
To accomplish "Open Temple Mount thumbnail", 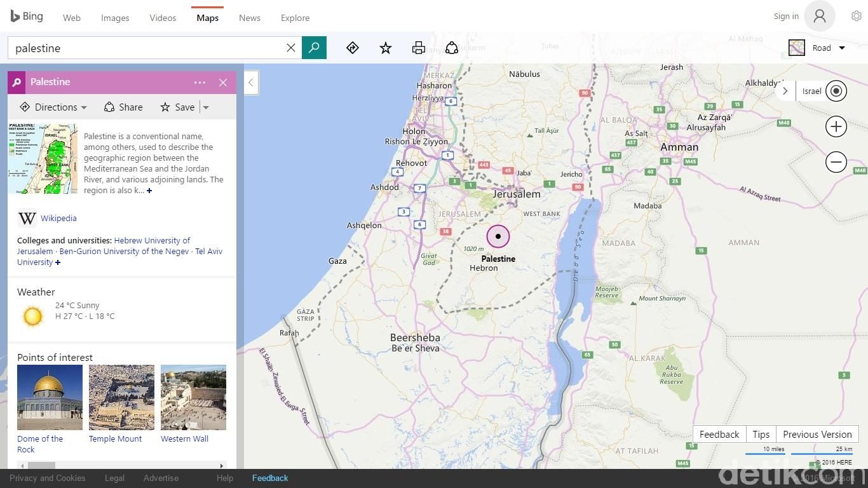I will 121,397.
